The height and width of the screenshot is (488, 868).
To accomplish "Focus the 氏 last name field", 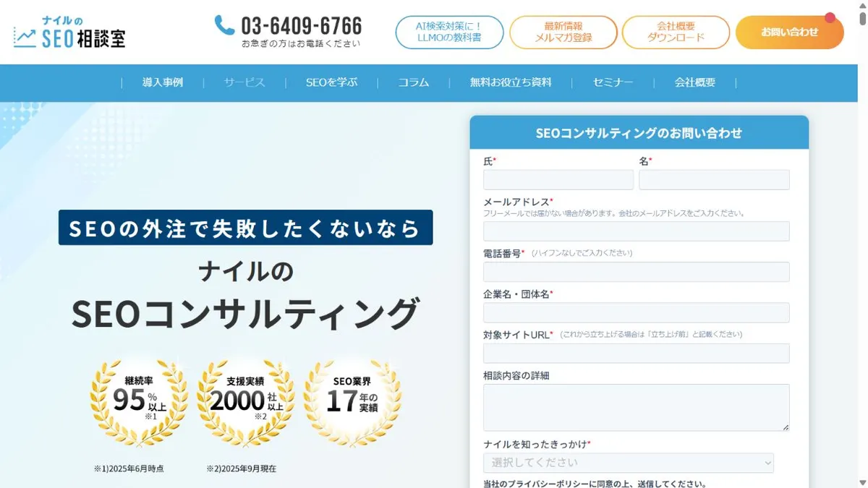I will [x=558, y=180].
